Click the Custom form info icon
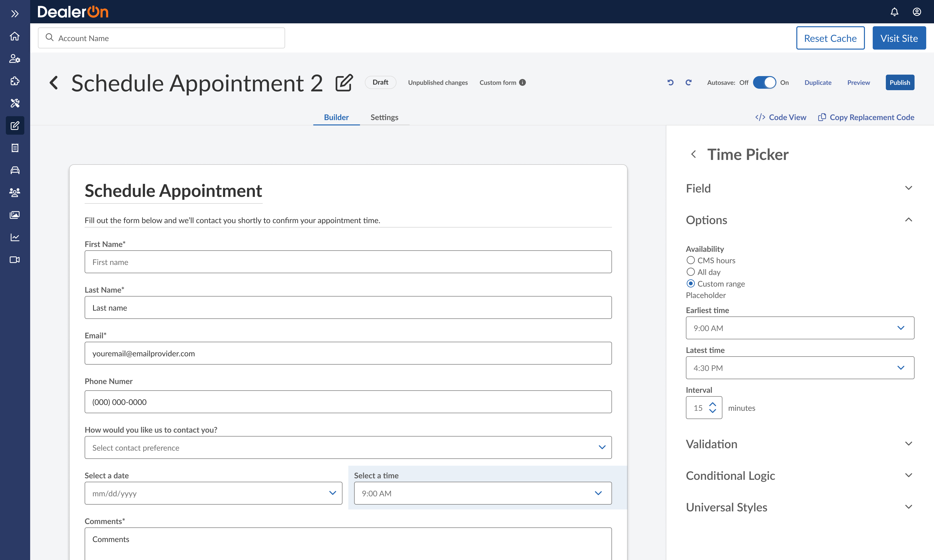 [x=522, y=82]
